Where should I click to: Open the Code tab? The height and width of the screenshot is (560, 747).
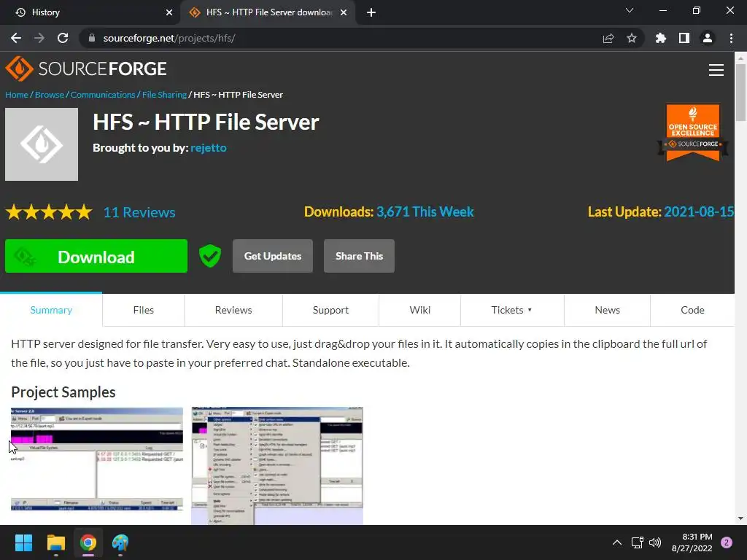pos(692,310)
